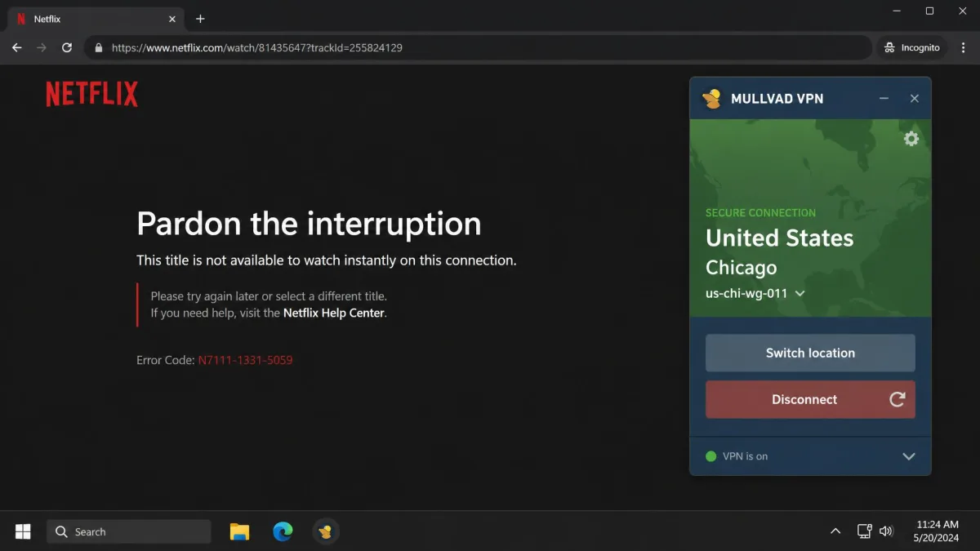Close the Mullvad VPN panel
The width and height of the screenshot is (980, 551).
[x=915, y=99]
